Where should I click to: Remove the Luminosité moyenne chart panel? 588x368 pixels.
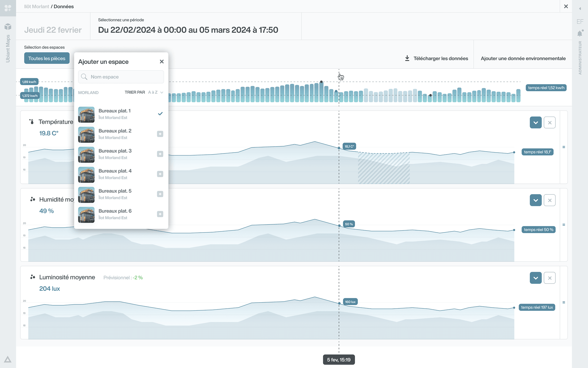coord(550,278)
